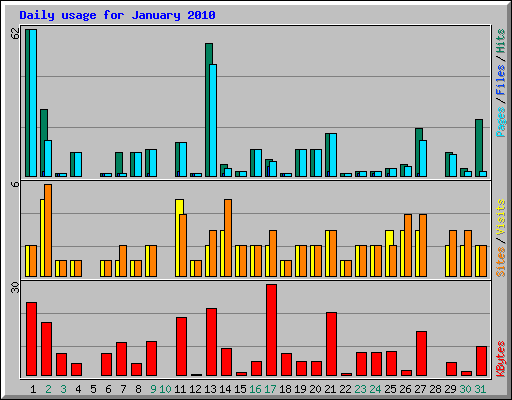Select the green day label "31"
Viewport: 512px width, 400px height.
(x=480, y=389)
